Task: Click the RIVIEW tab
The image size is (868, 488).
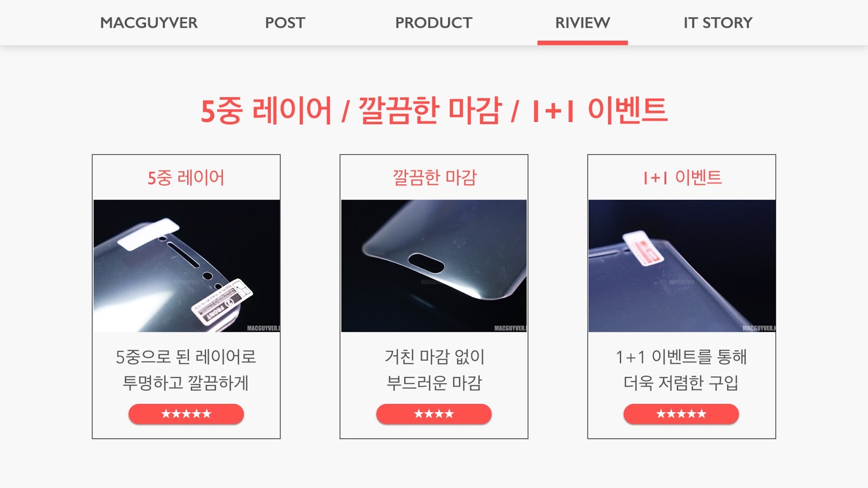Action: [583, 23]
